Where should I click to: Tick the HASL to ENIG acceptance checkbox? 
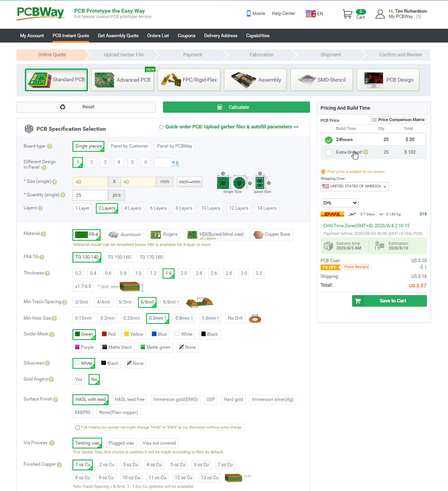[x=78, y=427]
